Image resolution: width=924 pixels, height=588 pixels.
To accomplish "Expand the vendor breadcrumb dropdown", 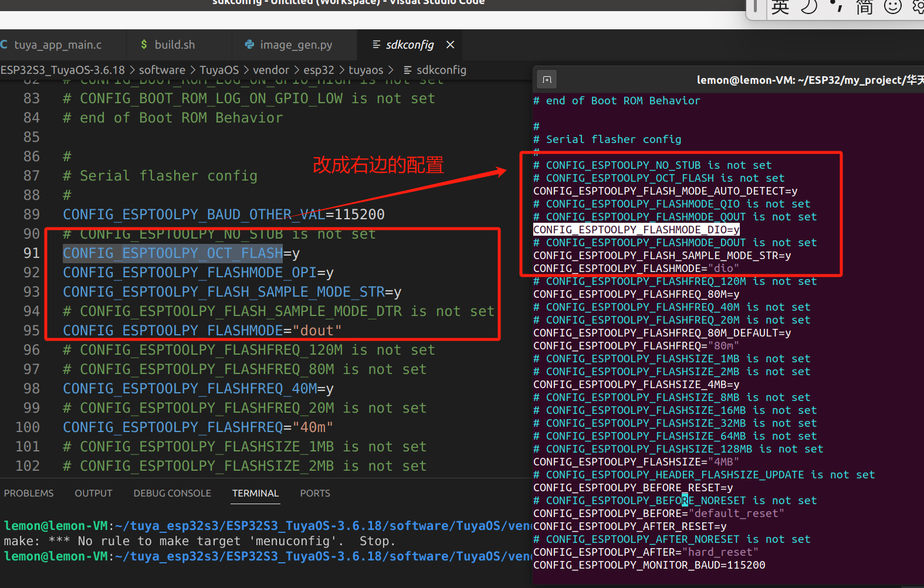I will click(271, 70).
